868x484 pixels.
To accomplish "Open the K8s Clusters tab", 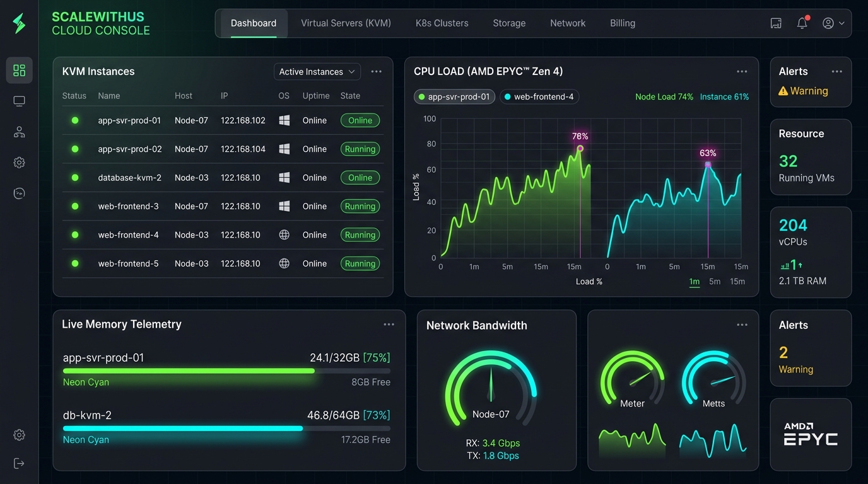I will coord(442,23).
